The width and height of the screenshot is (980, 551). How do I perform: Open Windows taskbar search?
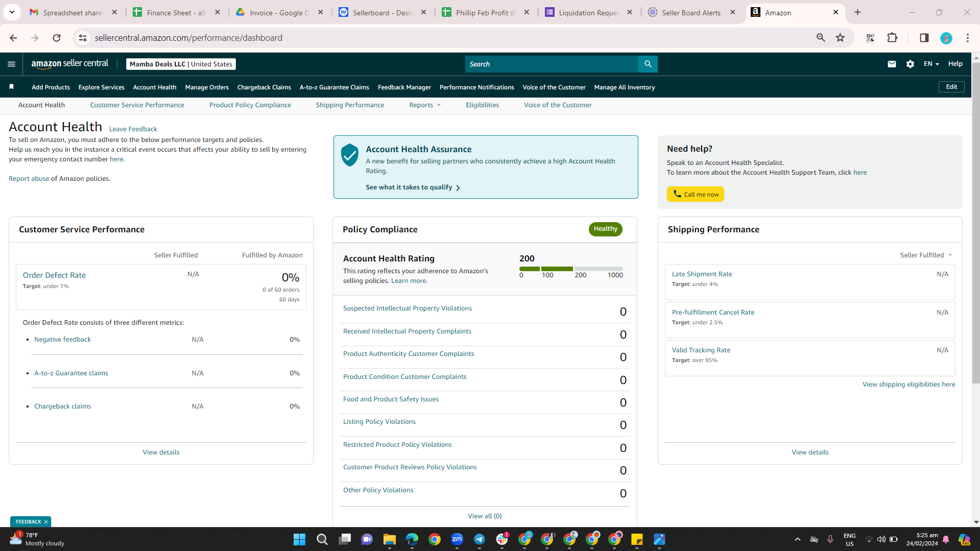pos(322,539)
